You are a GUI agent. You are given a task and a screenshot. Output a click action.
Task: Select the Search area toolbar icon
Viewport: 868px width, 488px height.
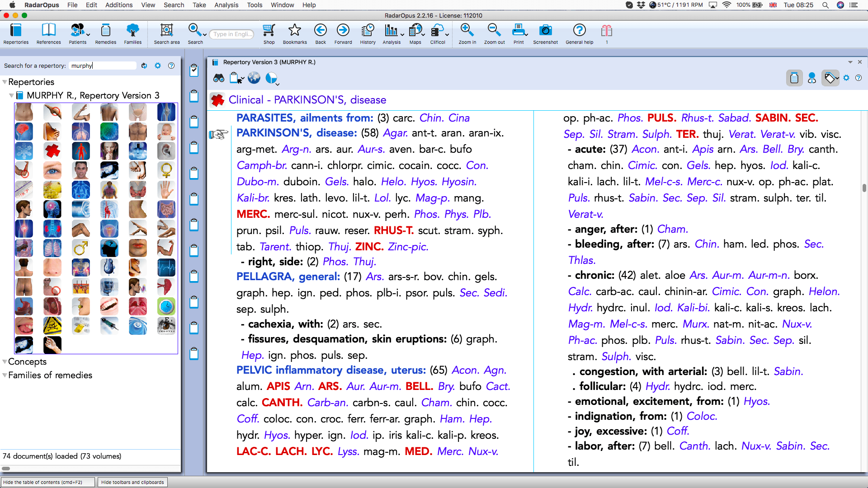[166, 34]
